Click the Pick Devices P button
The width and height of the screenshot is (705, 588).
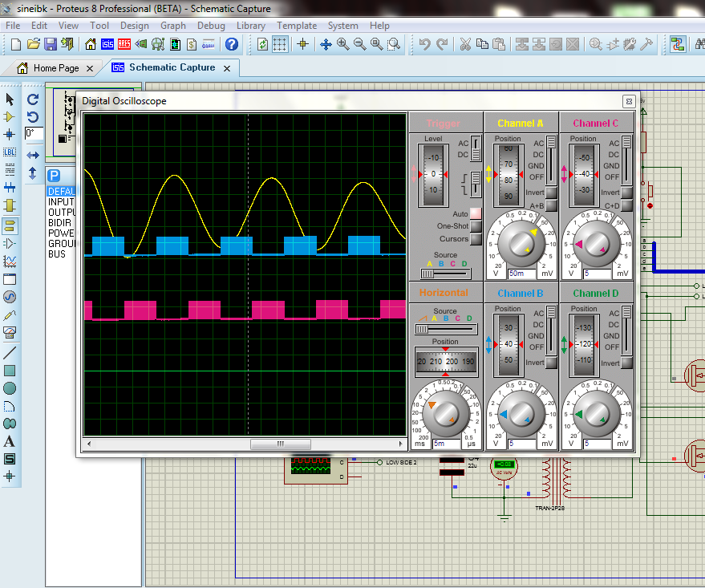click(x=54, y=176)
